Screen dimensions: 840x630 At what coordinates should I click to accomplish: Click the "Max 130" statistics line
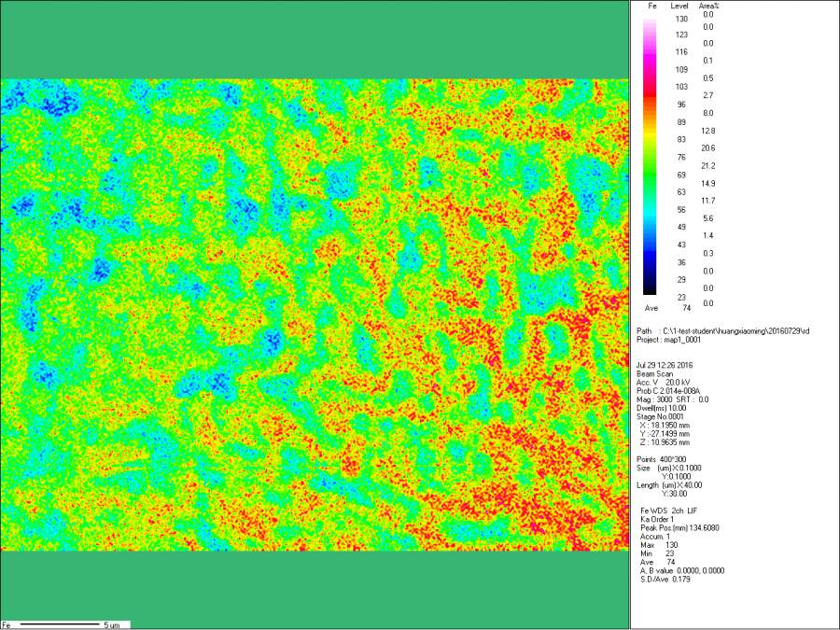(x=659, y=545)
